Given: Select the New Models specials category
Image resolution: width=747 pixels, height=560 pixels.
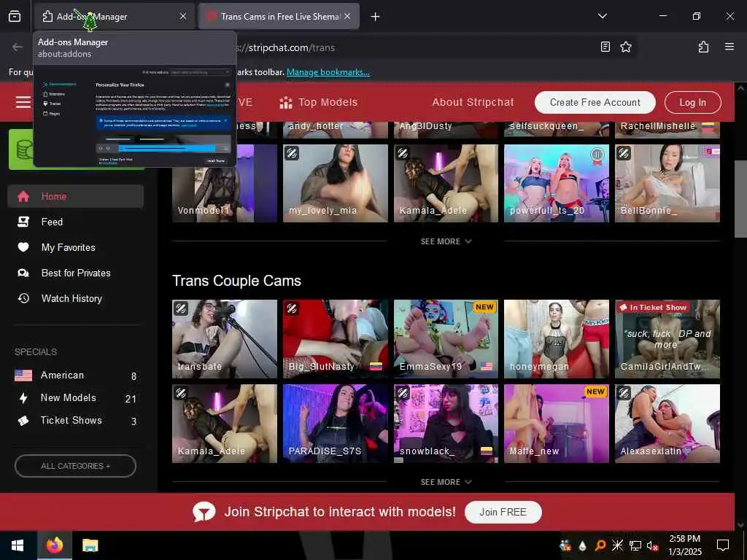Looking at the screenshot, I should coord(75,398).
